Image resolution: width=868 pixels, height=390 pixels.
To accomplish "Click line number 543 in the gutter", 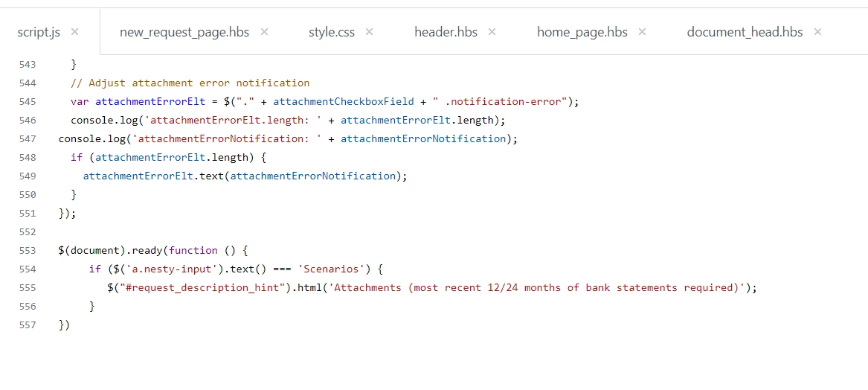I will (27, 65).
